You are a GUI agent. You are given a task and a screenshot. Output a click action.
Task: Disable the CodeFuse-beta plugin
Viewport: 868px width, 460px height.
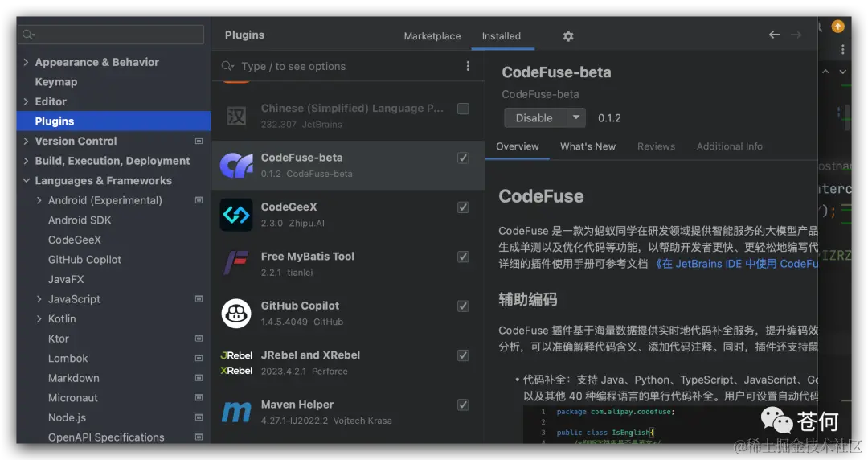(534, 117)
